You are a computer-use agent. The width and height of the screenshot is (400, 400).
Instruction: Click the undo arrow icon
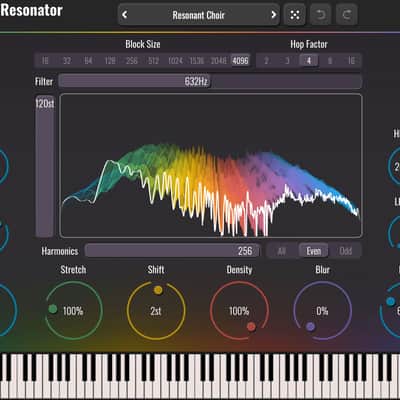click(x=321, y=15)
